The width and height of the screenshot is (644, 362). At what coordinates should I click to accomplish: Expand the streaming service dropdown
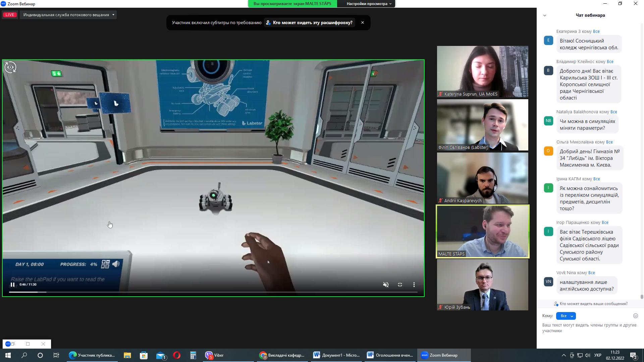click(x=113, y=15)
